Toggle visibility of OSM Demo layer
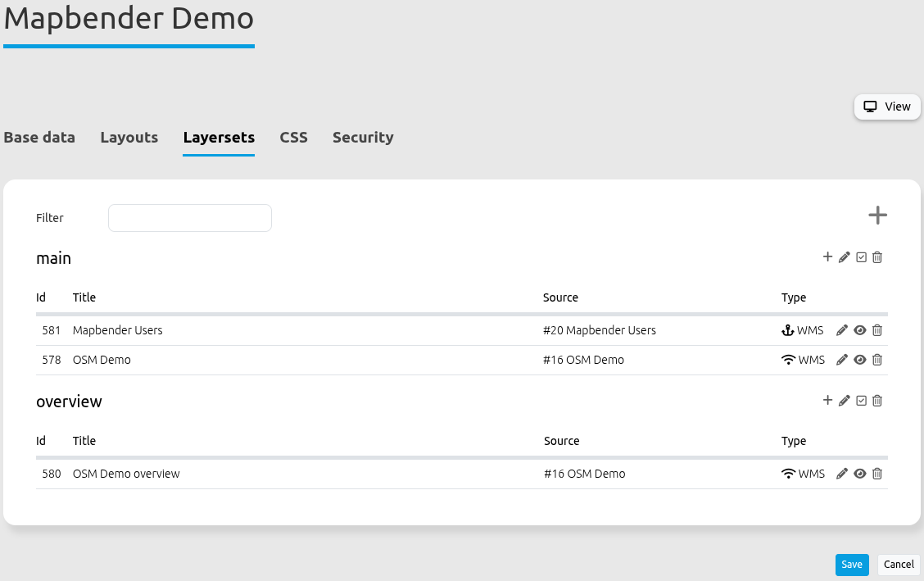 pos(860,360)
